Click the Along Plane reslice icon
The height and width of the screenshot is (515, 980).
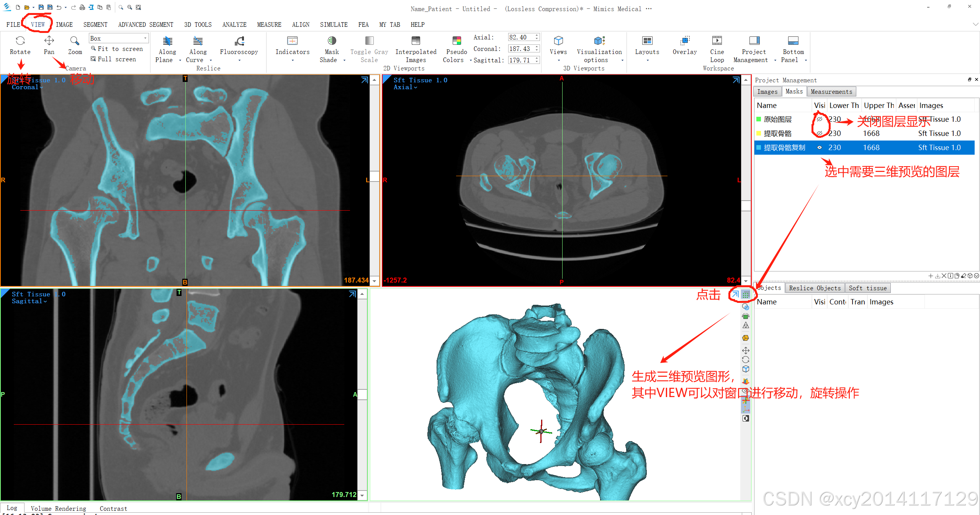167,41
